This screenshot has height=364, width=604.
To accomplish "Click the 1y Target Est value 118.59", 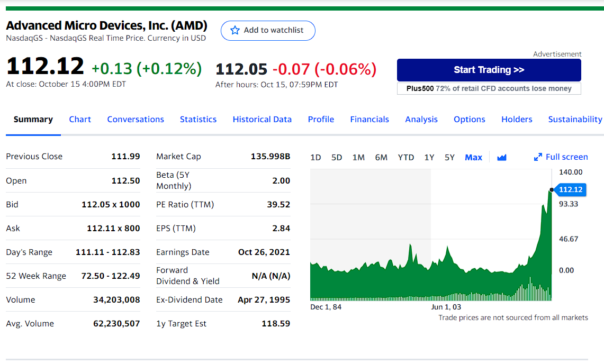I will (x=276, y=324).
